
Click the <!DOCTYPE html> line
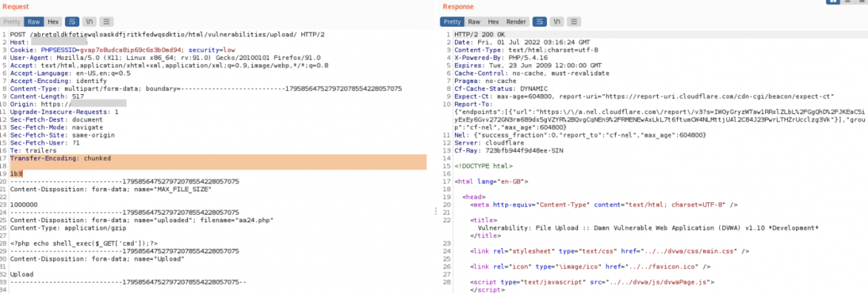[x=483, y=166]
